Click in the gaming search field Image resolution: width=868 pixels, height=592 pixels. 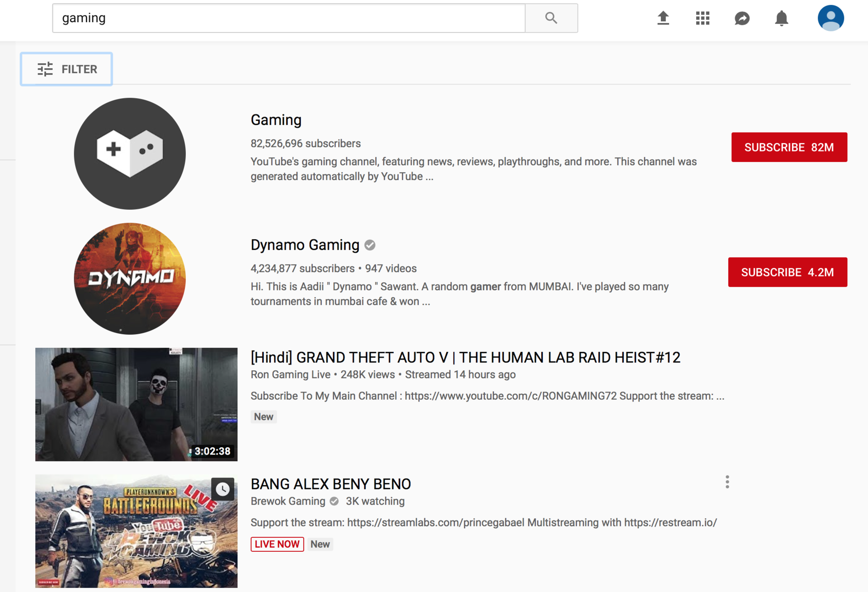pyautogui.click(x=288, y=18)
